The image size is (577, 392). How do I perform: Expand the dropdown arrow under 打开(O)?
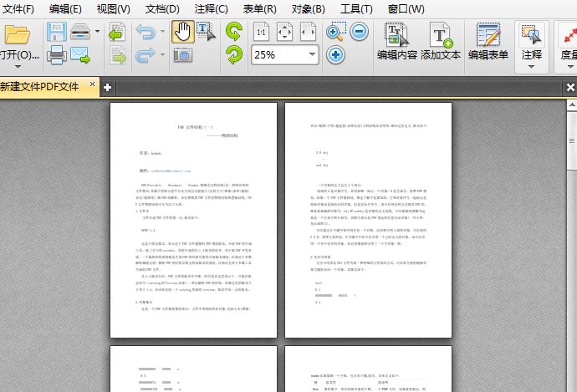[18, 67]
